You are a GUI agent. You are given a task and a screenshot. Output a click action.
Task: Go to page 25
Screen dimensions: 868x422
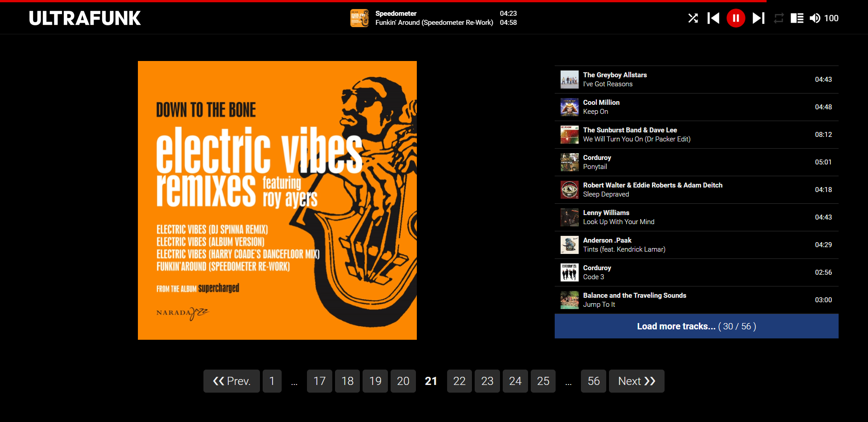click(543, 381)
